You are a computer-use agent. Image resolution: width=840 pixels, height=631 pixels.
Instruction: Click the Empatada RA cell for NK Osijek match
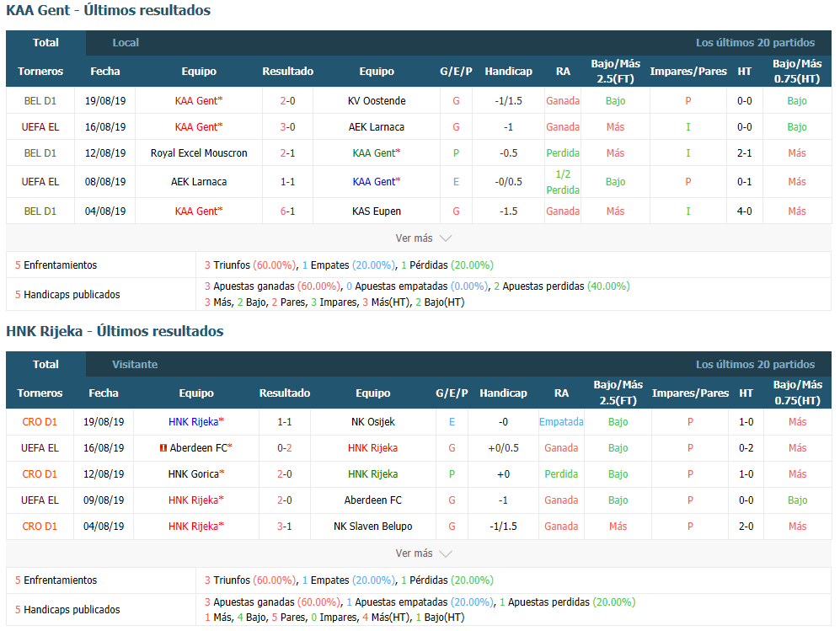click(561, 421)
